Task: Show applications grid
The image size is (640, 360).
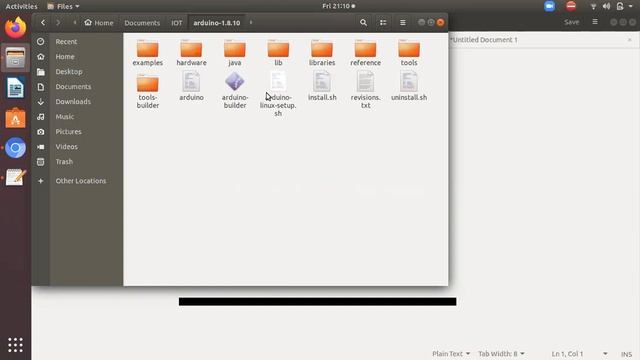Action: point(15,345)
